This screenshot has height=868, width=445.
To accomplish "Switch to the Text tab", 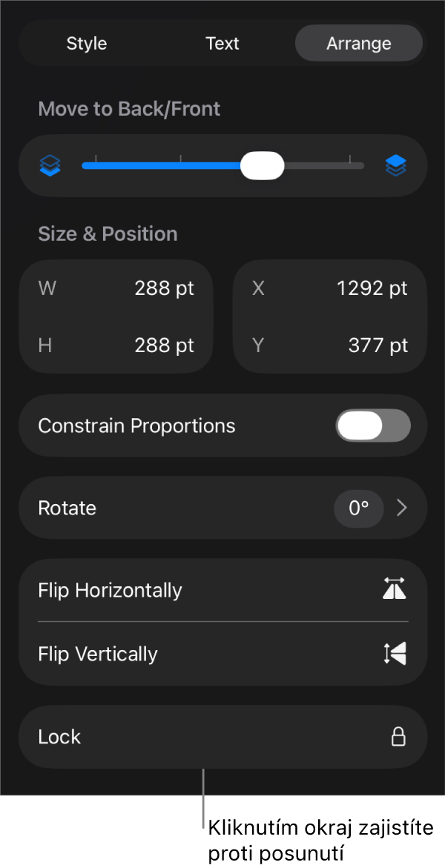I will point(222,44).
